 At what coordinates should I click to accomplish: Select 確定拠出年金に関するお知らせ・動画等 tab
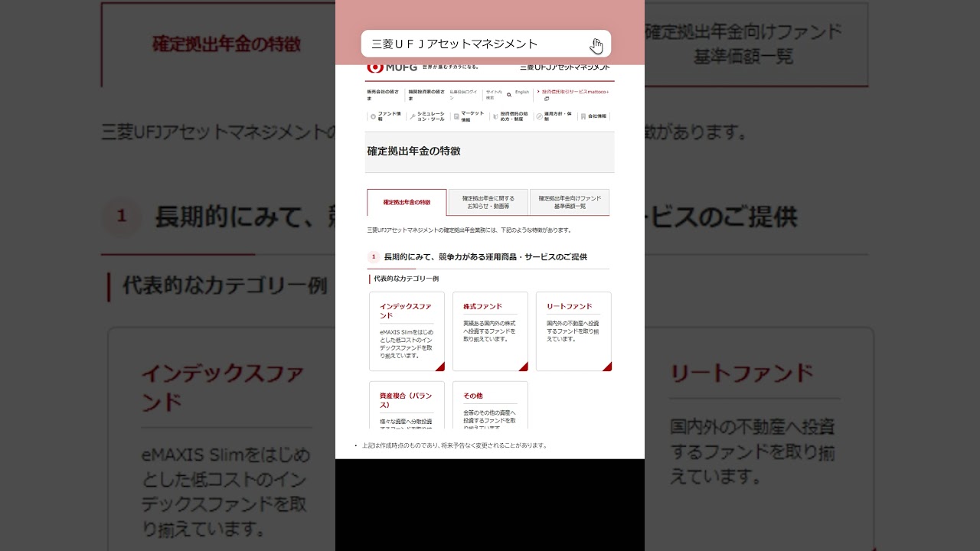[488, 203]
